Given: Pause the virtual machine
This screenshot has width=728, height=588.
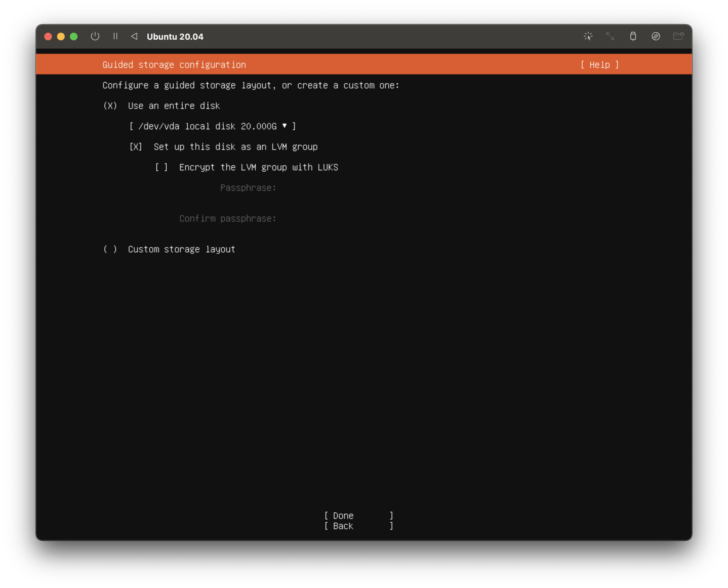Looking at the screenshot, I should pyautogui.click(x=115, y=36).
